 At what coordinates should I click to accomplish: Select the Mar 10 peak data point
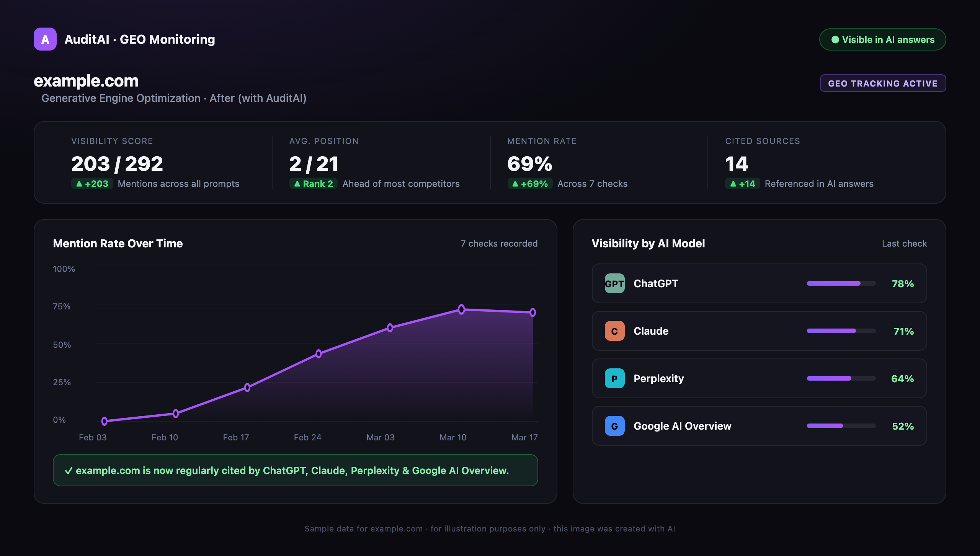point(462,309)
